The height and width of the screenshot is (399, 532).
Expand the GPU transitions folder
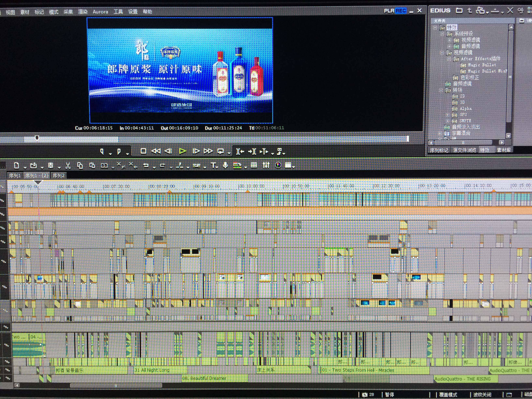point(448,115)
